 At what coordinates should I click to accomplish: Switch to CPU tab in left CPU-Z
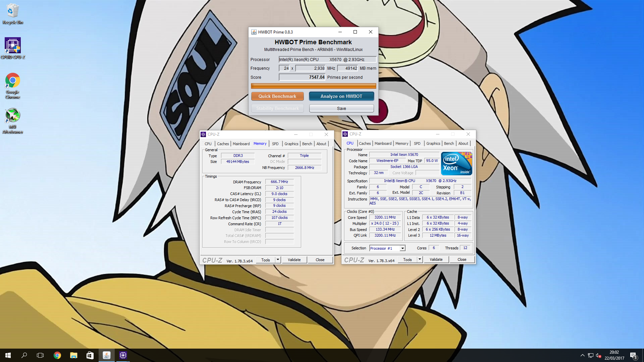[208, 144]
